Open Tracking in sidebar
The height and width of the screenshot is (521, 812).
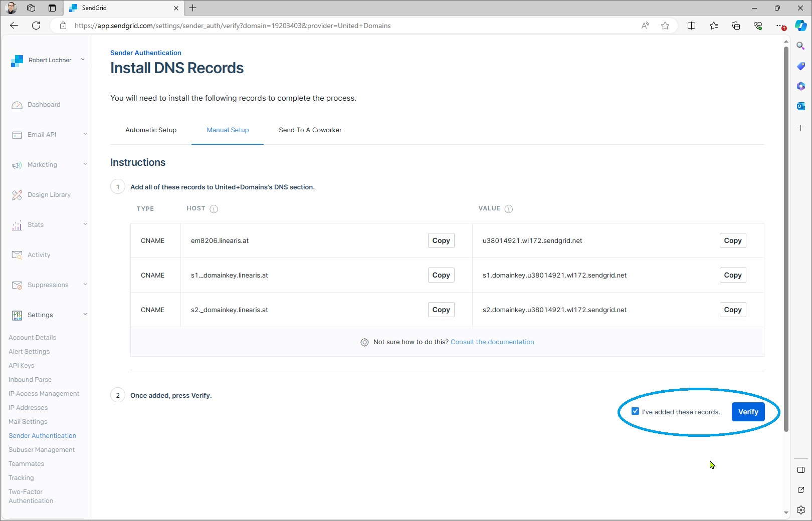[21, 478]
